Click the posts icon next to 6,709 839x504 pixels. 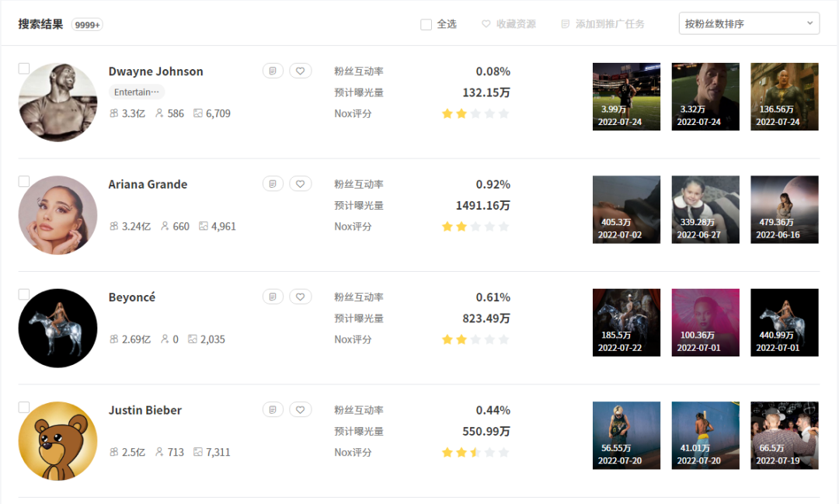(x=198, y=113)
